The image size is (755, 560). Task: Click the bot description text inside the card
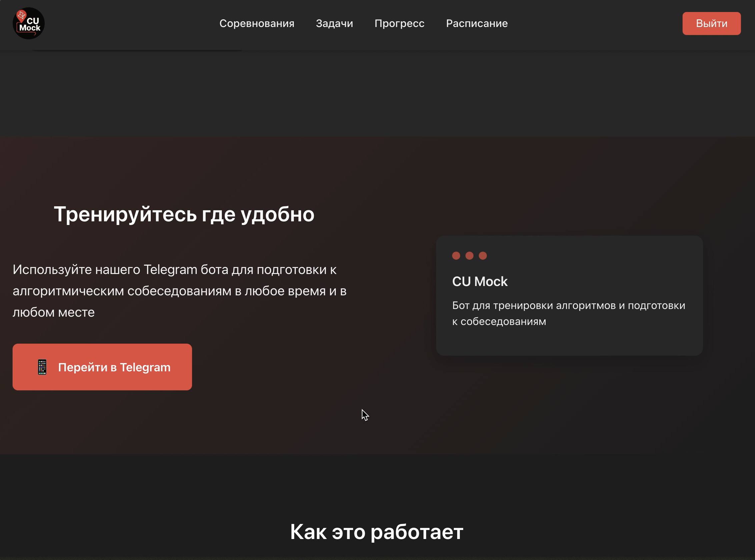[x=569, y=313]
